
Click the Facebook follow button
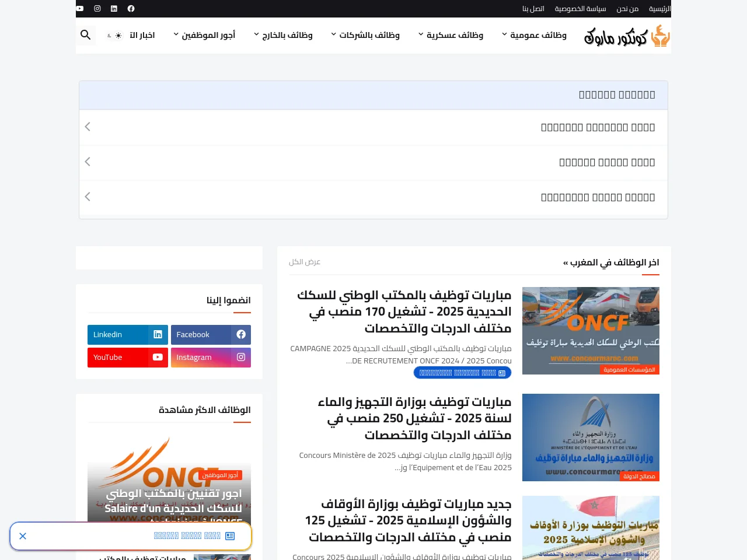point(211,335)
